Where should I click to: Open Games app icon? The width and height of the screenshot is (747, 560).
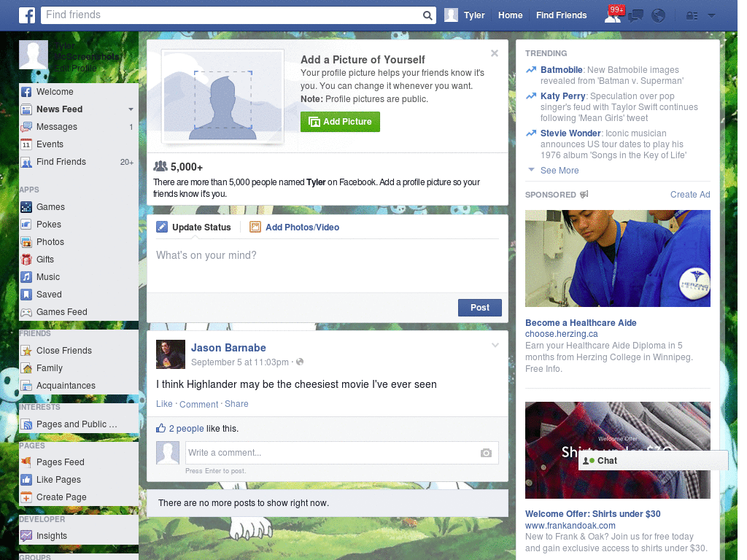[x=26, y=207]
